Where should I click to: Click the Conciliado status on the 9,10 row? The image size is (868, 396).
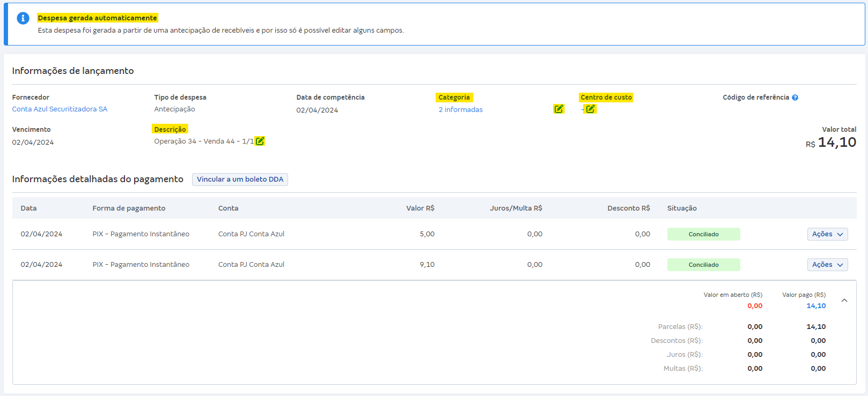(703, 265)
